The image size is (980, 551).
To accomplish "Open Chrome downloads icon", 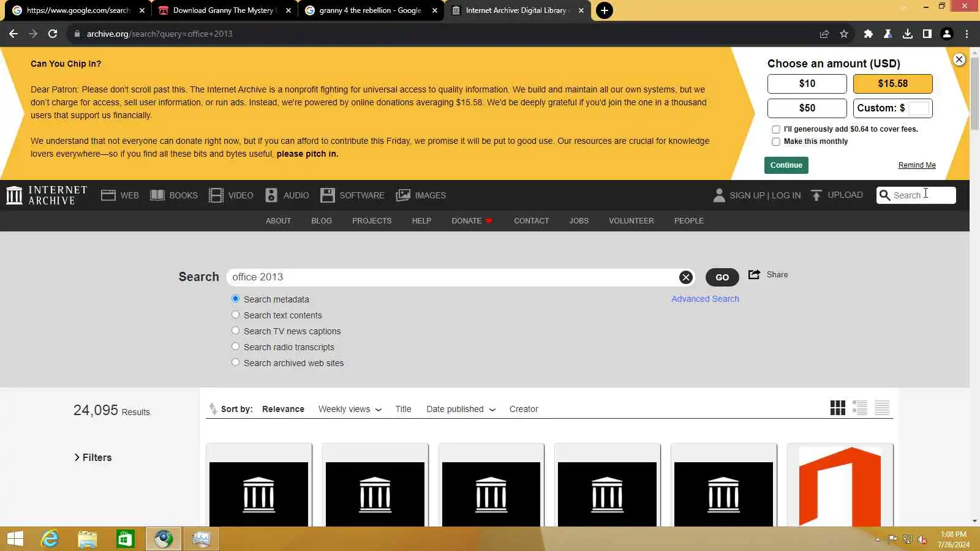I will pos(908,34).
